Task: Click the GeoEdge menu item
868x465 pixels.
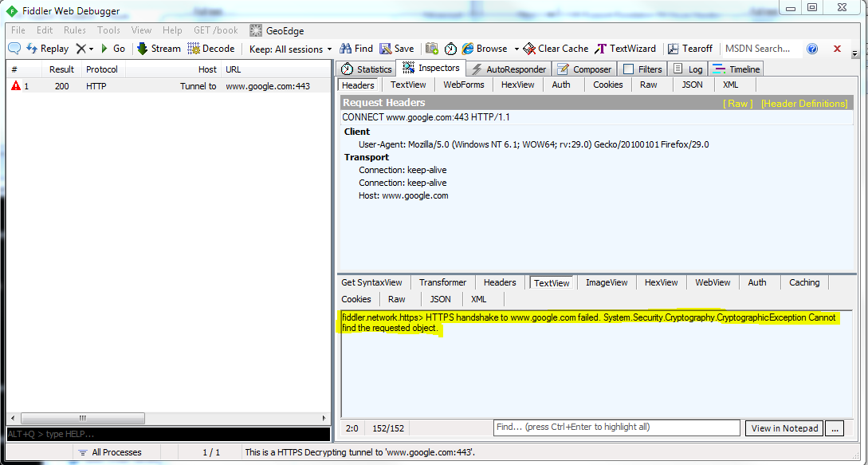Action: click(x=277, y=30)
